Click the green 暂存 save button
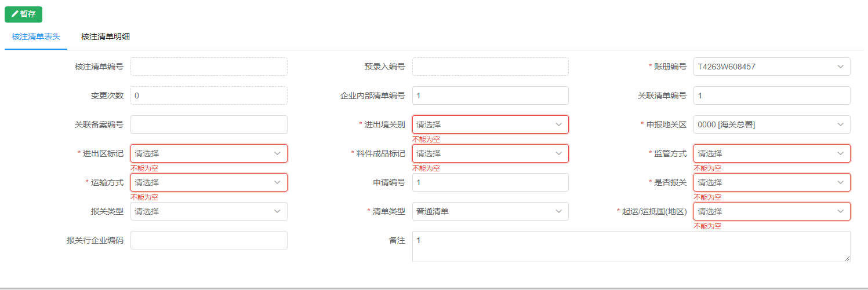 click(23, 14)
